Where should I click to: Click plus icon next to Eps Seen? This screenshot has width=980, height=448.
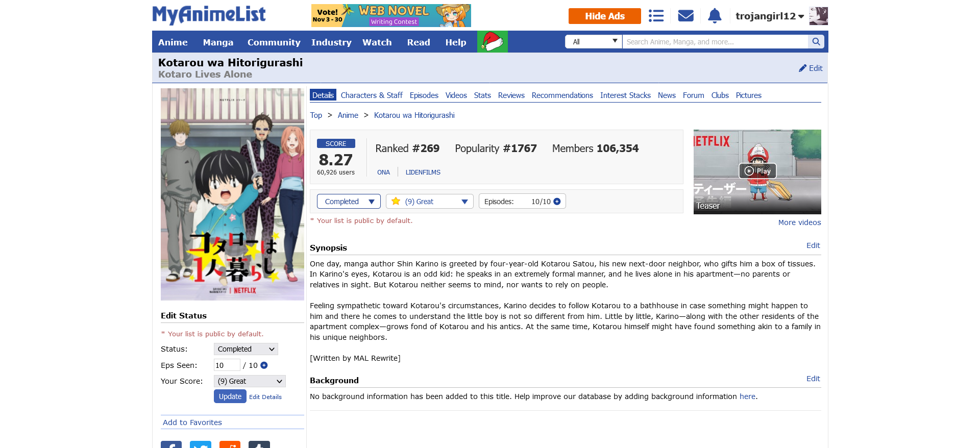(x=264, y=365)
